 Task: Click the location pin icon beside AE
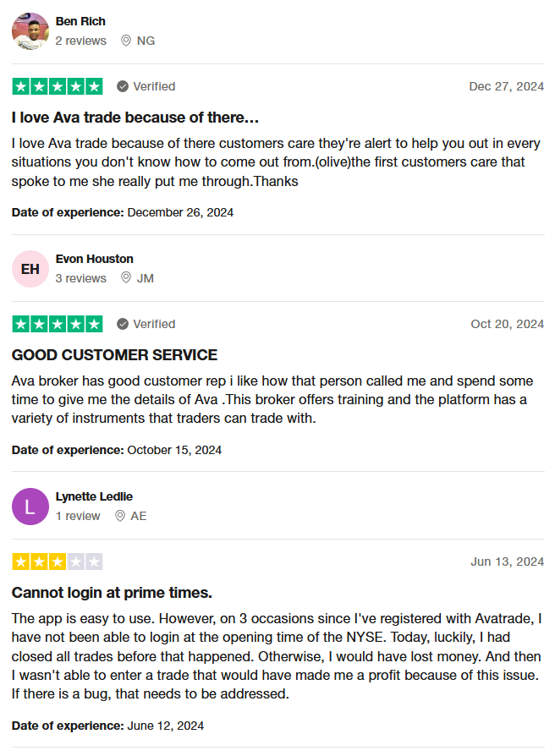click(120, 516)
